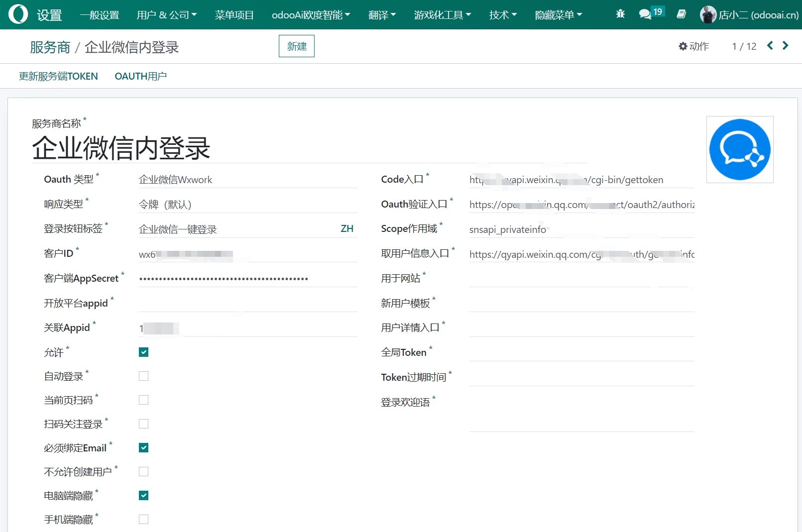Go to next record arrow

click(x=786, y=46)
